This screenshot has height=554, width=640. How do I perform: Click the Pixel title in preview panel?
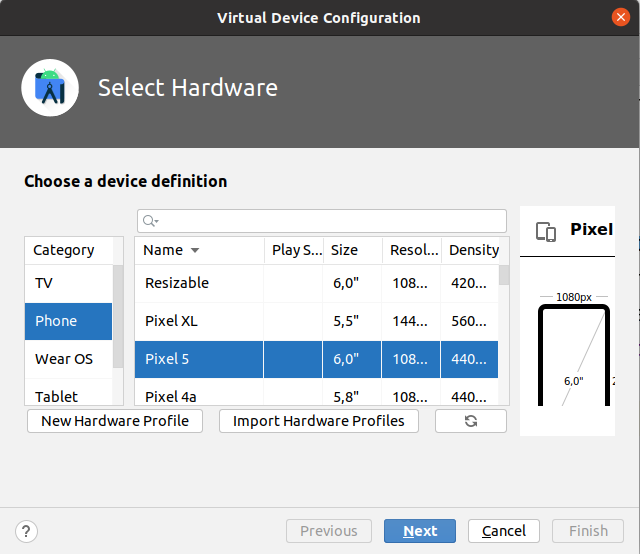tap(592, 229)
